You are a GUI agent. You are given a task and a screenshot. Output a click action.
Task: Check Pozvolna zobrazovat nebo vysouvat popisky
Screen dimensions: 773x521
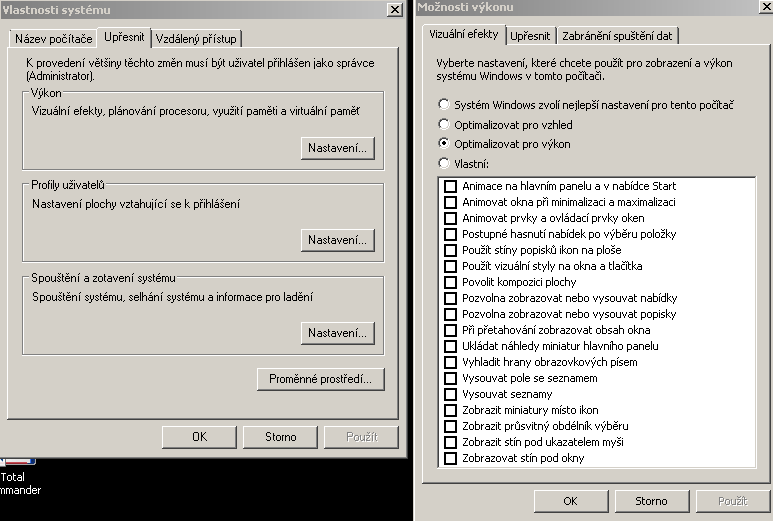coord(451,314)
